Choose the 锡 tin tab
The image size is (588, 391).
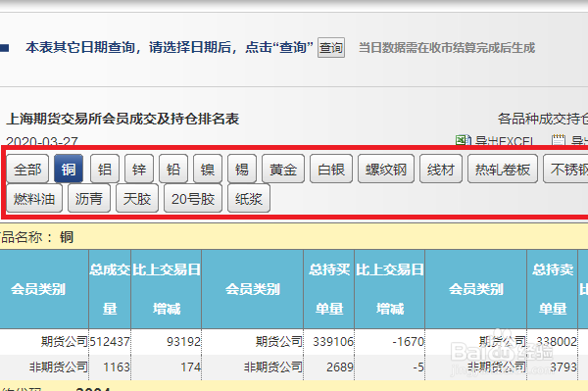tap(242, 170)
